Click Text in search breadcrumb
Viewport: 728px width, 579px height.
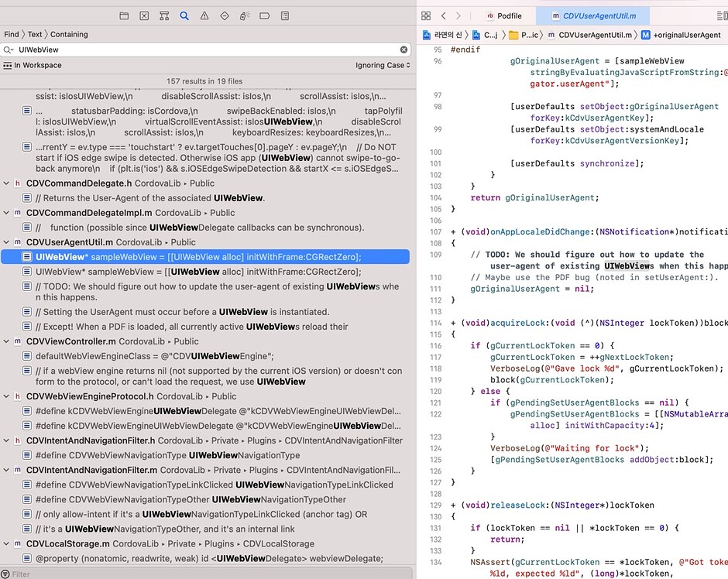[35, 34]
